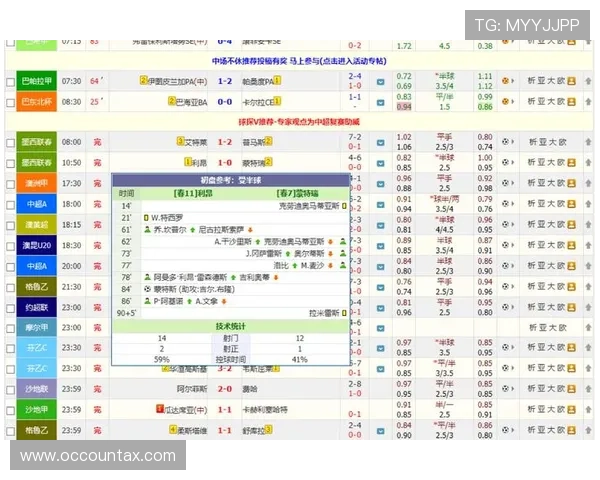This screenshot has width=600, height=480.
Task: Open 欧 link in 沙地联 row
Action: point(561,389)
